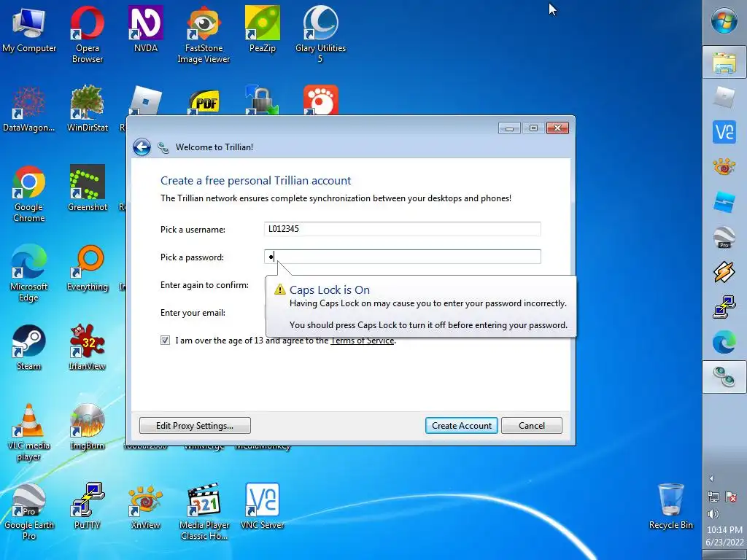
Task: Show hidden tray icons arrow
Action: (711, 478)
